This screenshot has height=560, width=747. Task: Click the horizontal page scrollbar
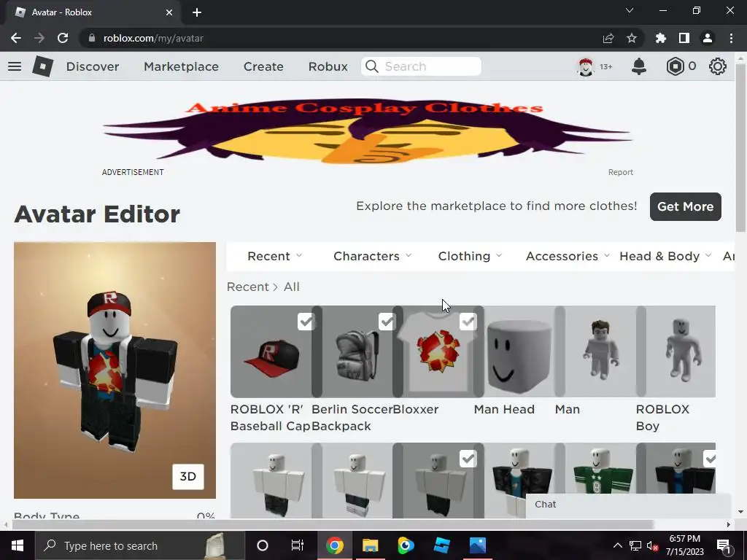[332, 524]
